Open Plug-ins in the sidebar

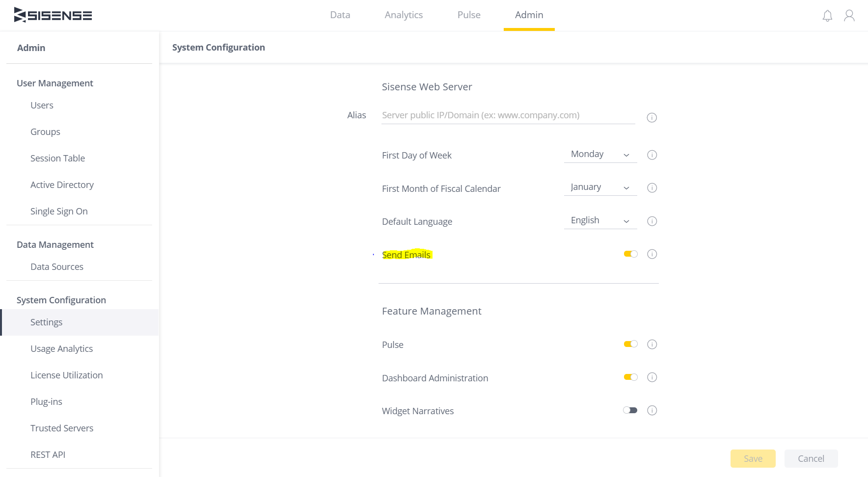(46, 402)
